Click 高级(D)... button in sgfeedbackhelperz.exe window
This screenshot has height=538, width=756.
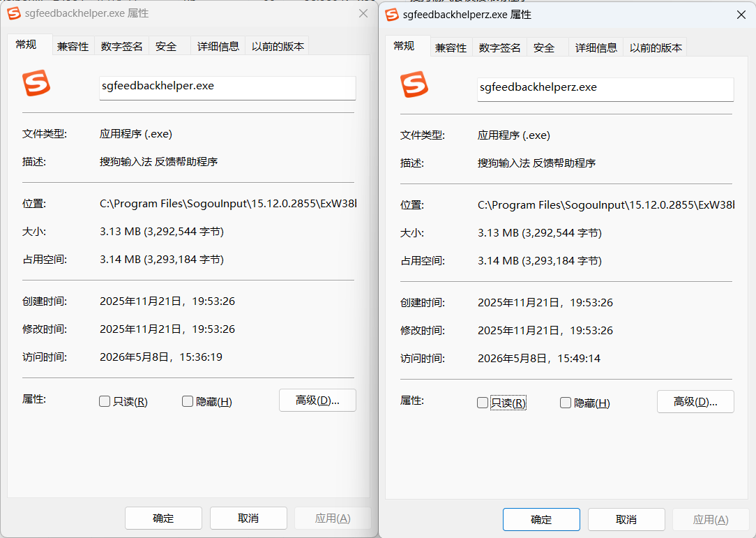point(696,402)
